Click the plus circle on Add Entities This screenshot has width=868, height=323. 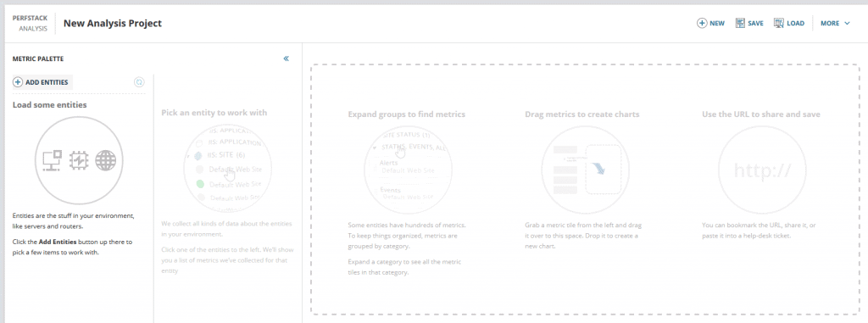click(18, 82)
